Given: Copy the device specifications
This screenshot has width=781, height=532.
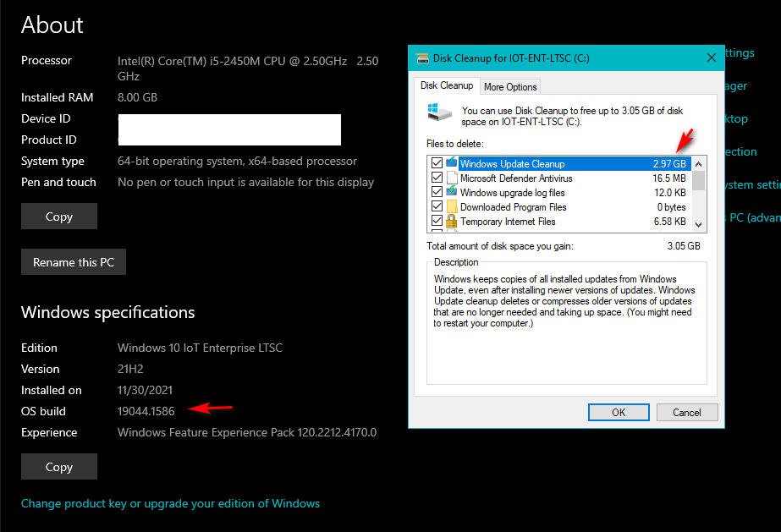Looking at the screenshot, I should point(58,216).
